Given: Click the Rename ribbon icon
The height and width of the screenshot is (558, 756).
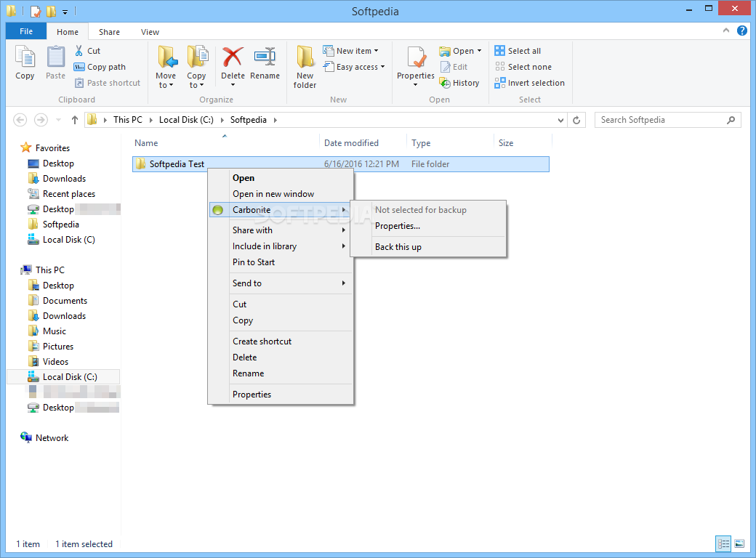Looking at the screenshot, I should coord(265,57).
